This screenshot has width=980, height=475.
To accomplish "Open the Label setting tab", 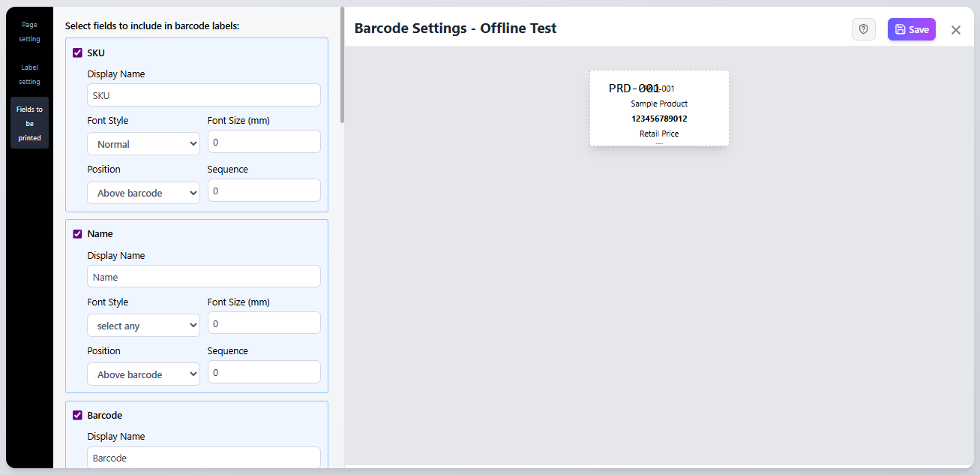I will coord(29,74).
